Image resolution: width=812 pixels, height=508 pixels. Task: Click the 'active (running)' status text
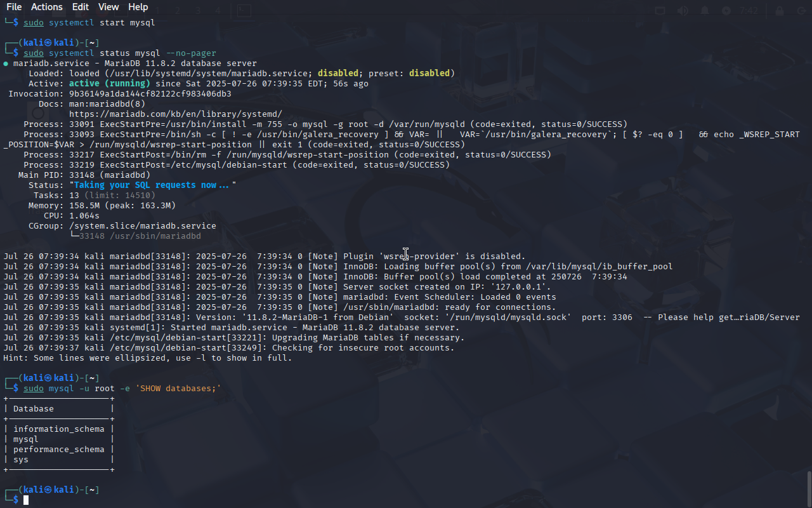pos(110,84)
